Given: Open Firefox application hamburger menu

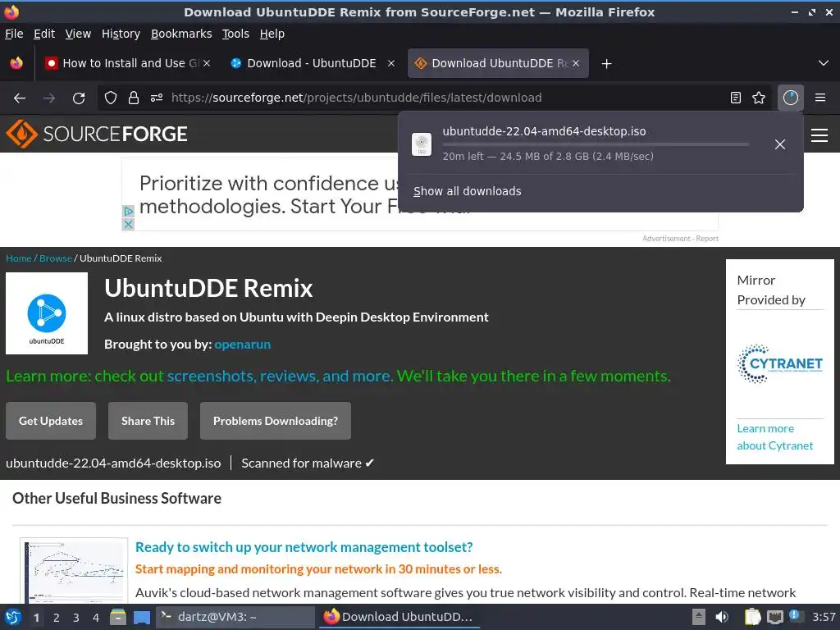Looking at the screenshot, I should point(820,98).
